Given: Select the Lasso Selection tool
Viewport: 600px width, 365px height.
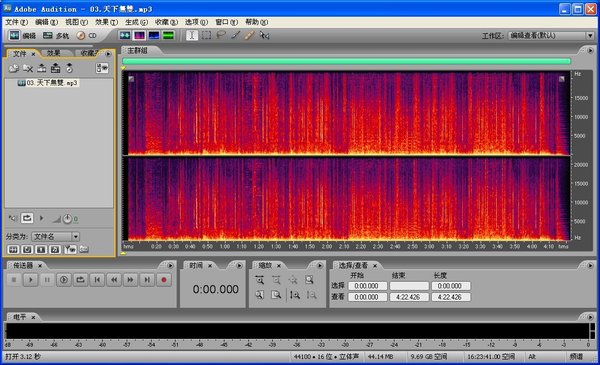Looking at the screenshot, I should (221, 36).
